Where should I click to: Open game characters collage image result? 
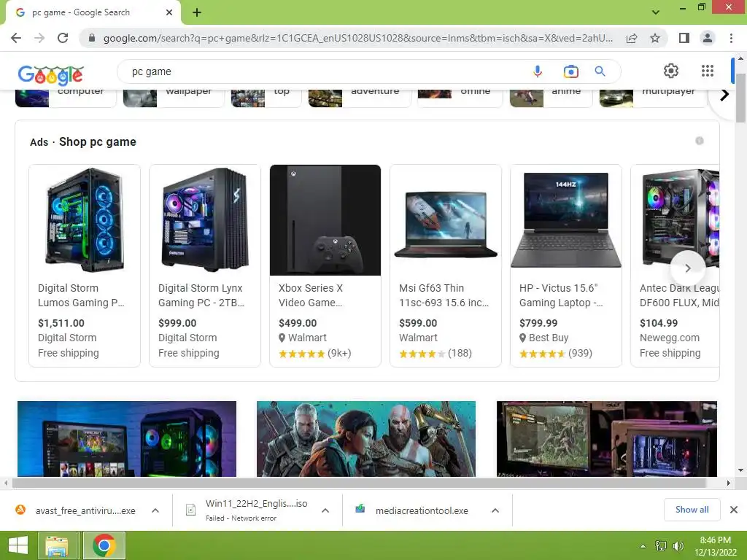(x=366, y=438)
